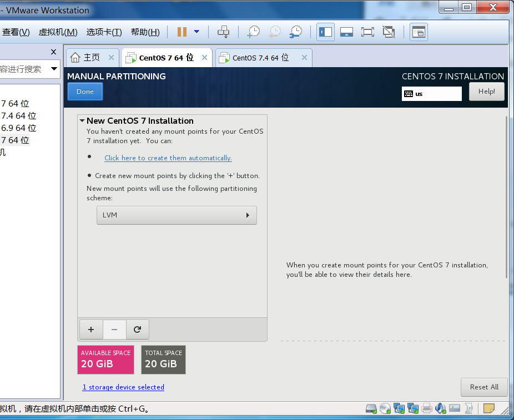Revert the VM to its previous snapshot
This screenshot has height=420, width=514.
point(275,32)
